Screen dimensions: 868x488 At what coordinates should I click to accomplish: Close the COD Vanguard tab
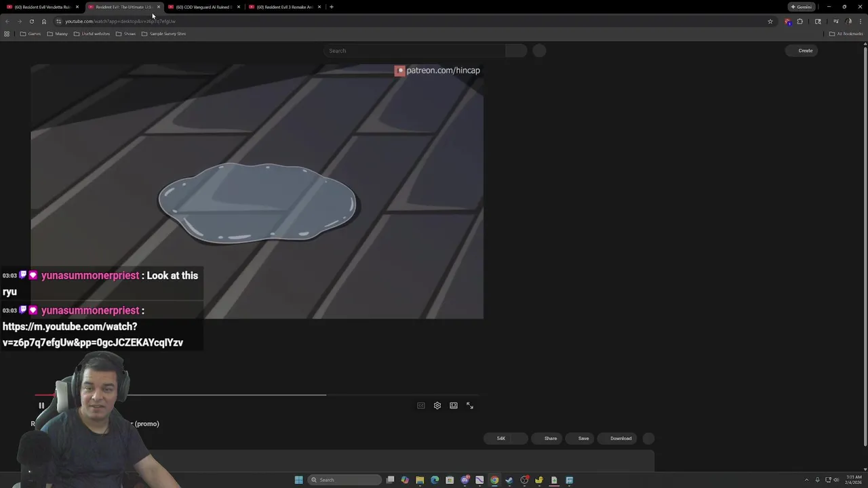(x=239, y=7)
